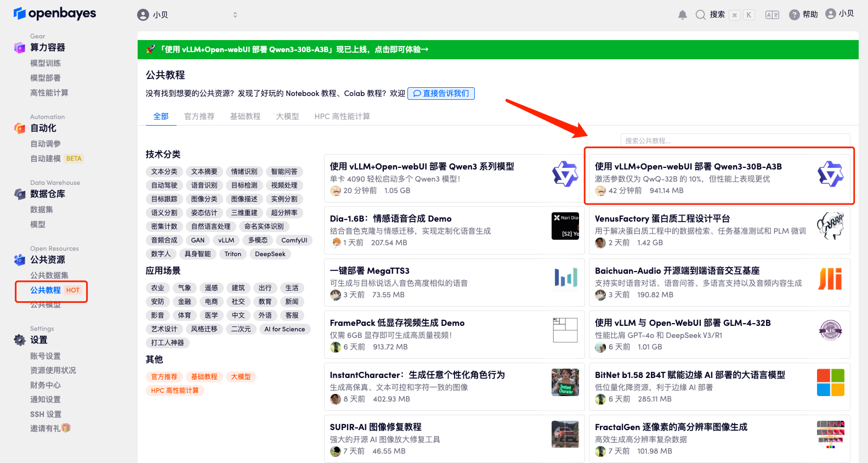Filter by orange HPC 高性能计算 tag

click(175, 391)
